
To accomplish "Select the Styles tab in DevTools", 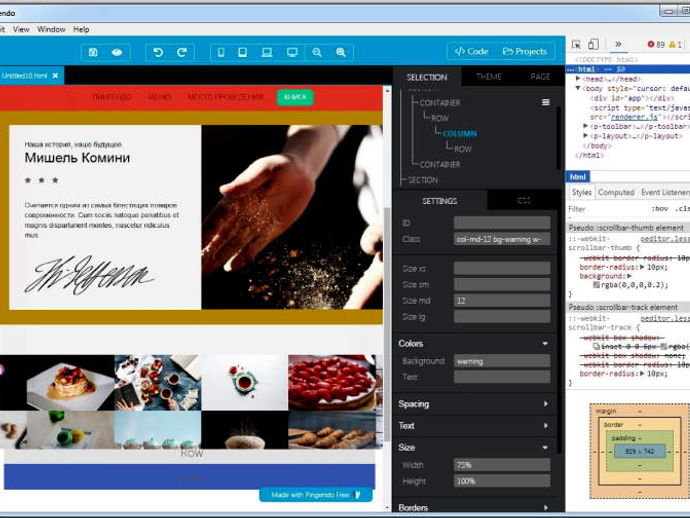I will 581,192.
